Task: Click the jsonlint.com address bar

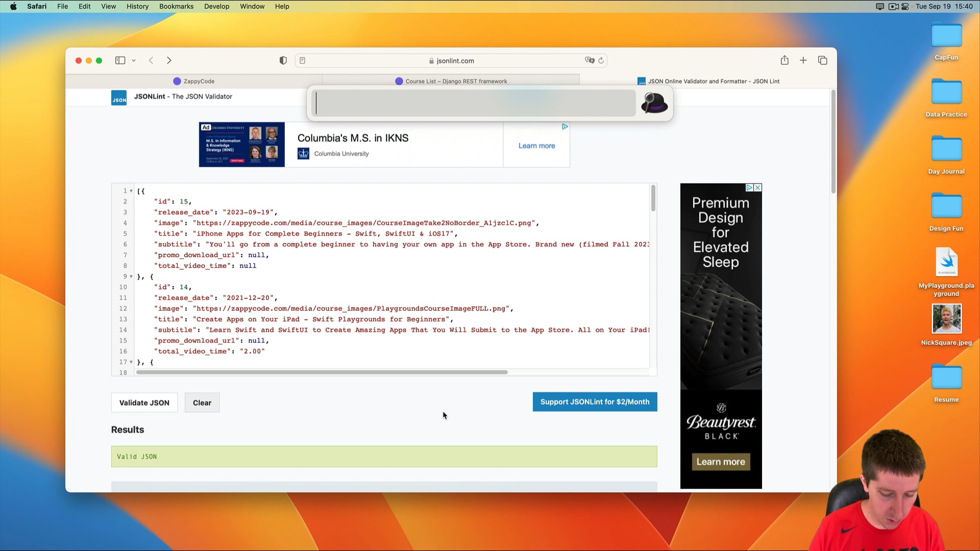Action: pos(452,61)
